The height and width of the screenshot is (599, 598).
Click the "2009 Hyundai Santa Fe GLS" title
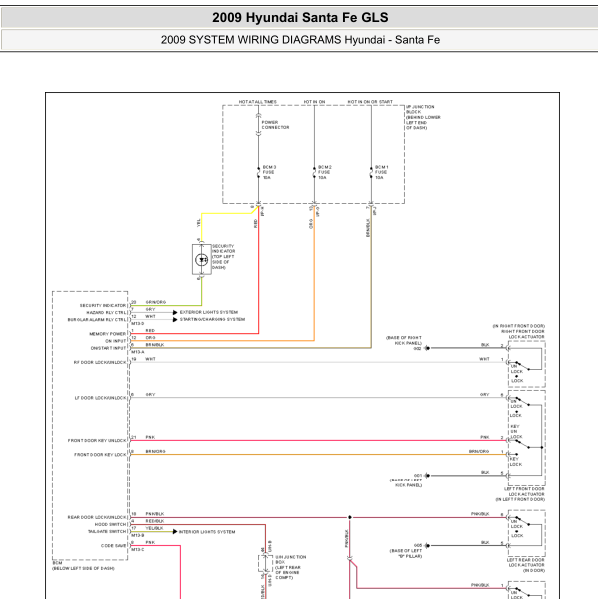(x=300, y=18)
